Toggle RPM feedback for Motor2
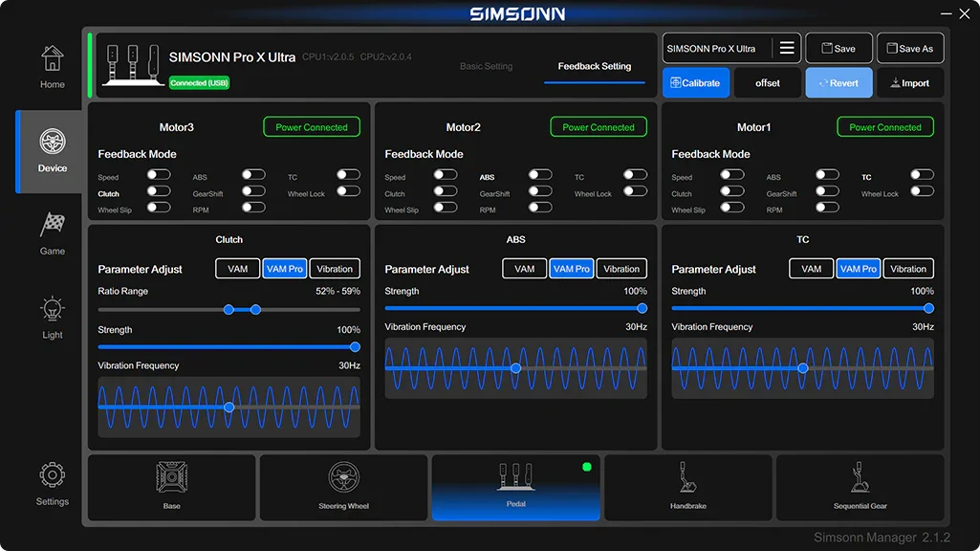The image size is (980, 551). tap(540, 207)
